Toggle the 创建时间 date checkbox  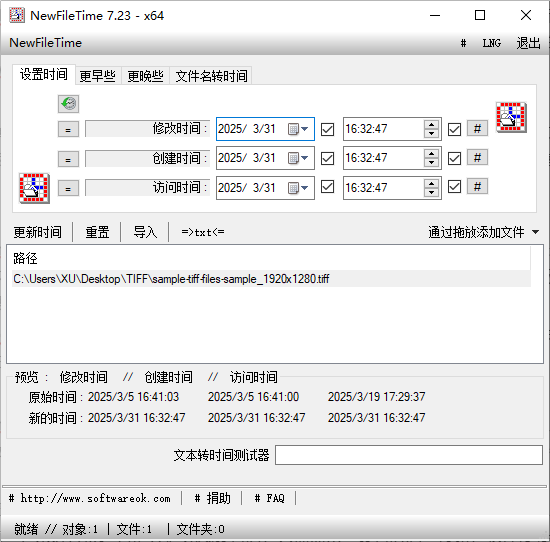point(327,158)
